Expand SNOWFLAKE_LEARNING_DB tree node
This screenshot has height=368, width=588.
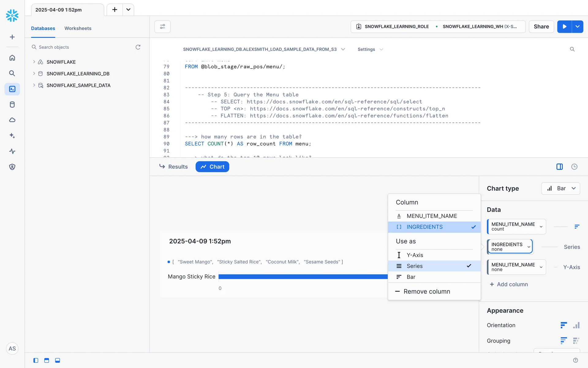(x=34, y=74)
